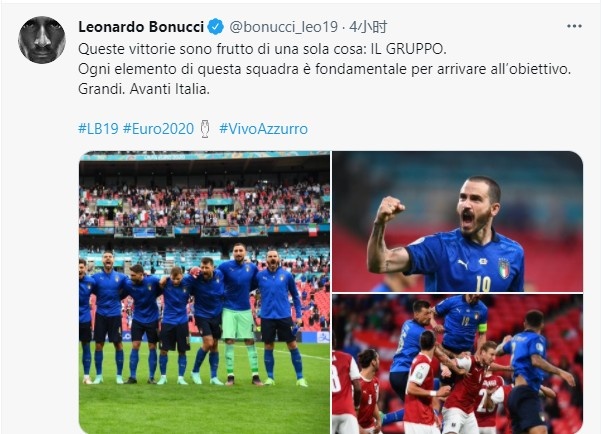The width and height of the screenshot is (601, 434).
Task: Open the #LB19 hashtag
Action: tap(99, 129)
